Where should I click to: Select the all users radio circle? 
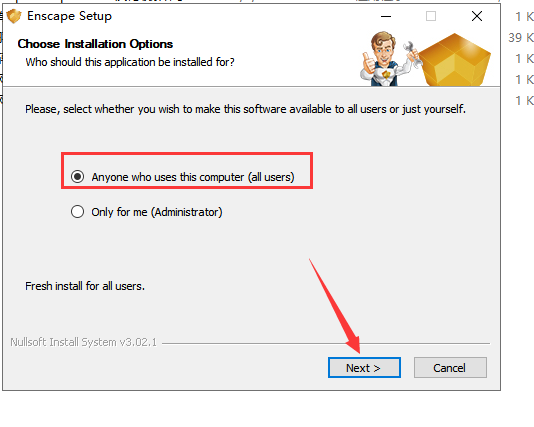click(77, 176)
